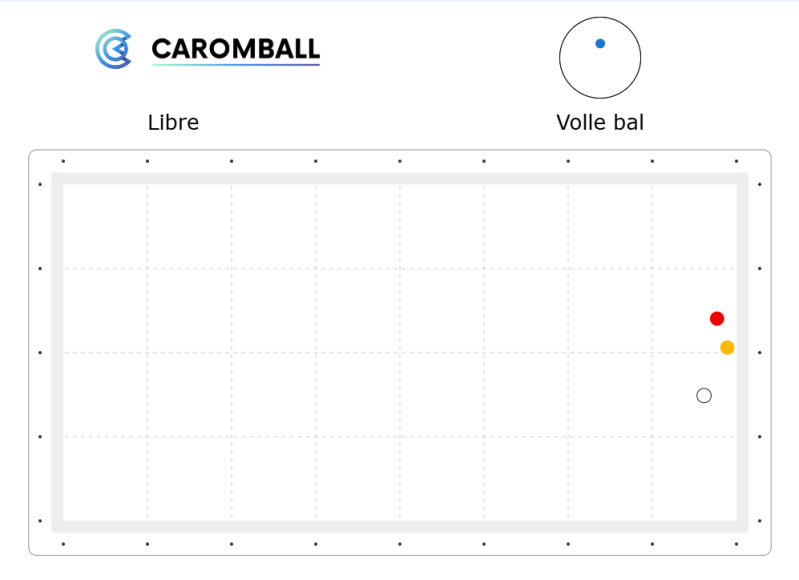Click the right short cushion of the table
The height and width of the screenshot is (580, 799).
point(743,352)
